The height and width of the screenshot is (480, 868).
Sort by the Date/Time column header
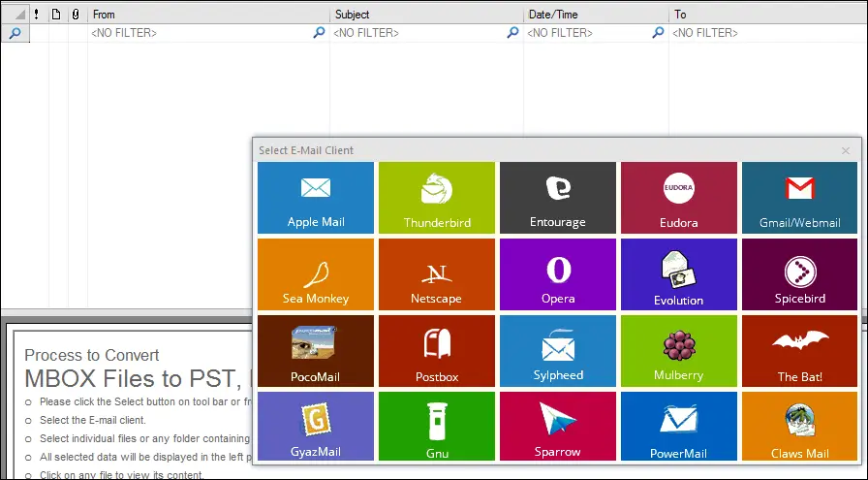[x=596, y=15]
